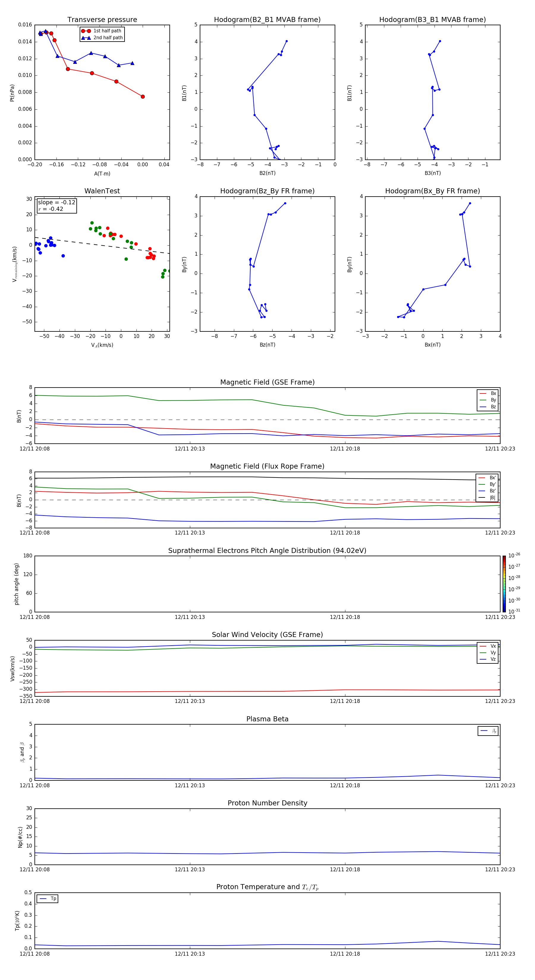Screen dimensions: 535x980
Task: Click the 'Tp(10^6K)' y-axis label
Action: click(17, 921)
